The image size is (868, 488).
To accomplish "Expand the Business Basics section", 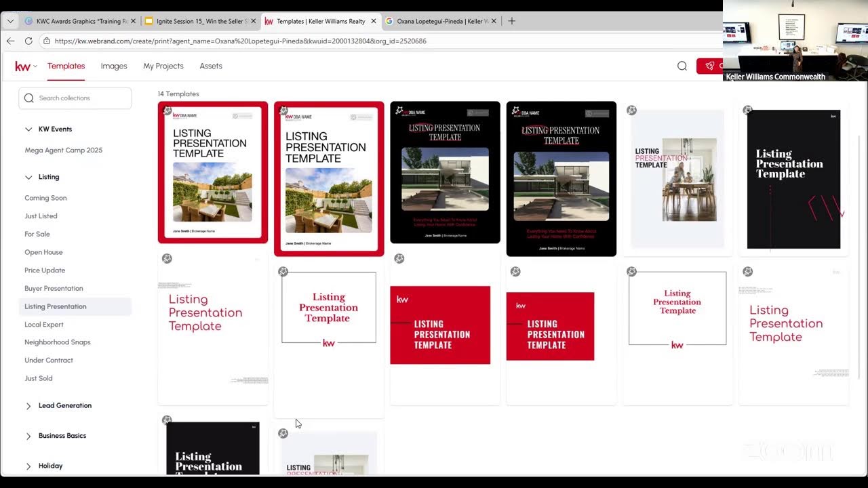I will (x=28, y=436).
